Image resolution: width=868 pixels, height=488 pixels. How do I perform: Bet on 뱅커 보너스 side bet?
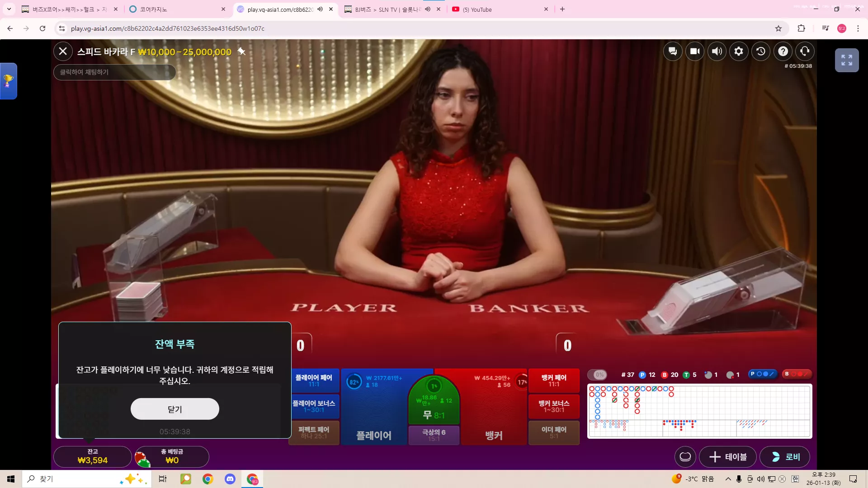pos(554,406)
